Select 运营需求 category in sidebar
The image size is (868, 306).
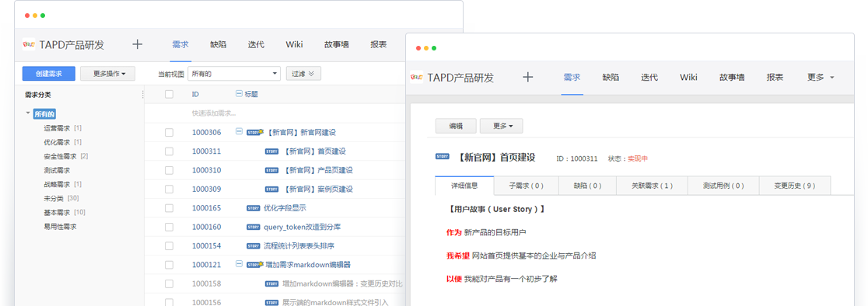[x=57, y=128]
